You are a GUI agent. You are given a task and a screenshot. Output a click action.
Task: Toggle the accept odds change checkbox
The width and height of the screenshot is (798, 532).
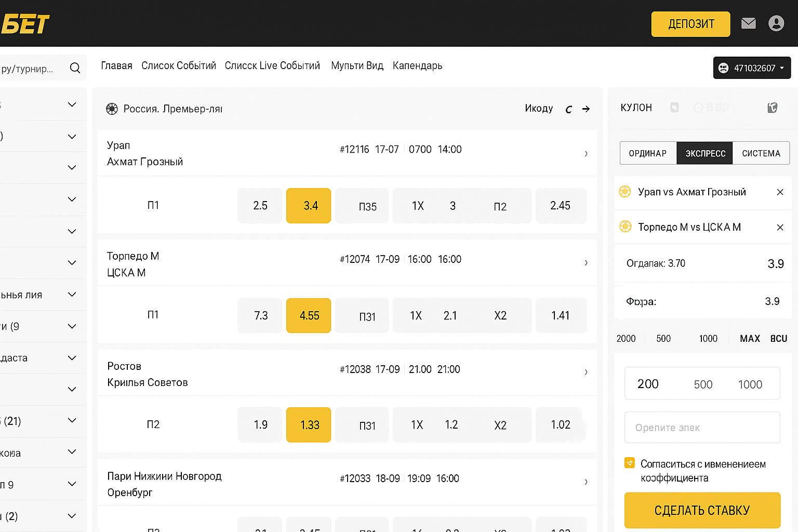(x=630, y=463)
